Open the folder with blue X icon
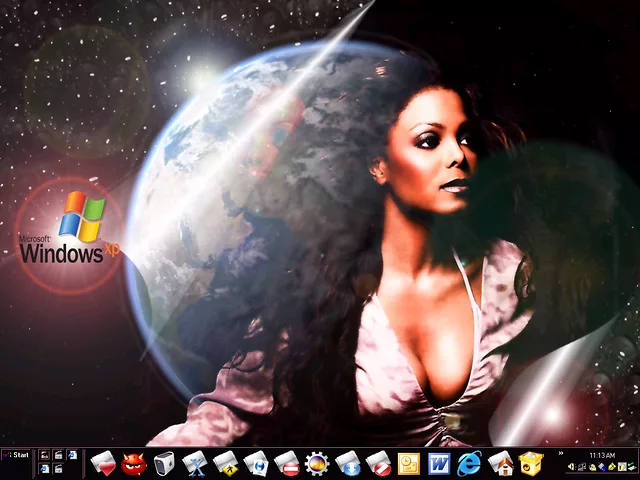640x480 pixels. coord(195,463)
